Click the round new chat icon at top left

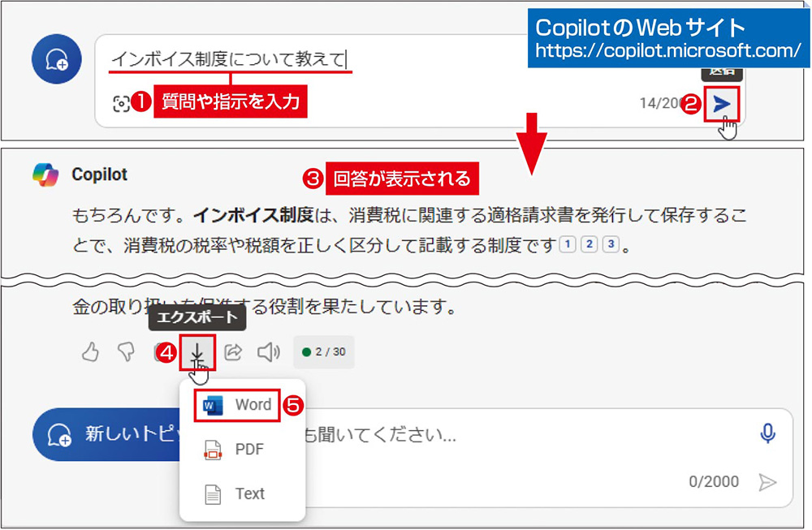(x=56, y=61)
